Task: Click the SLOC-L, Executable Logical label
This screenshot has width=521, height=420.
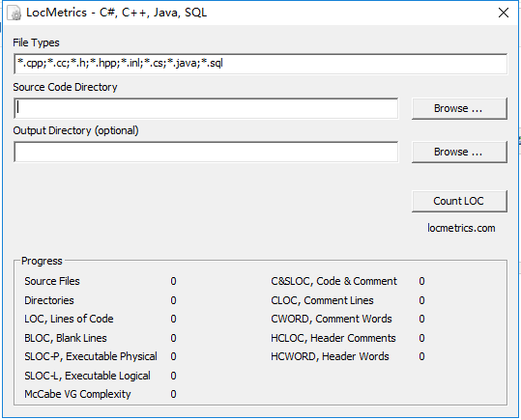Action: 87,376
